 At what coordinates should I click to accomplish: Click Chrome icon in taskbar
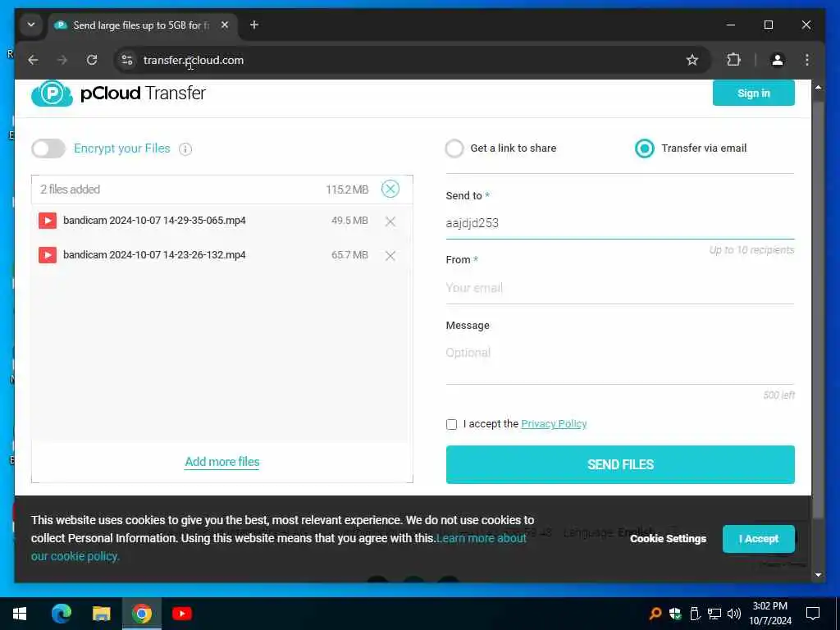141,614
